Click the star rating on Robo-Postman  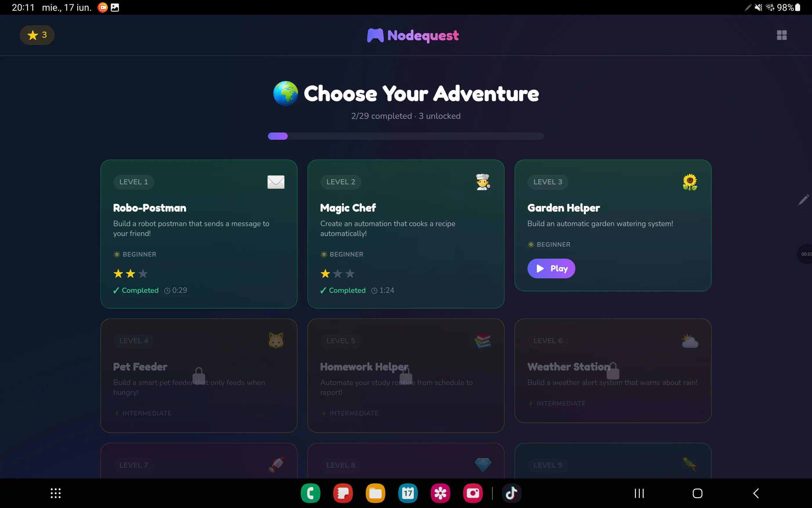point(131,273)
